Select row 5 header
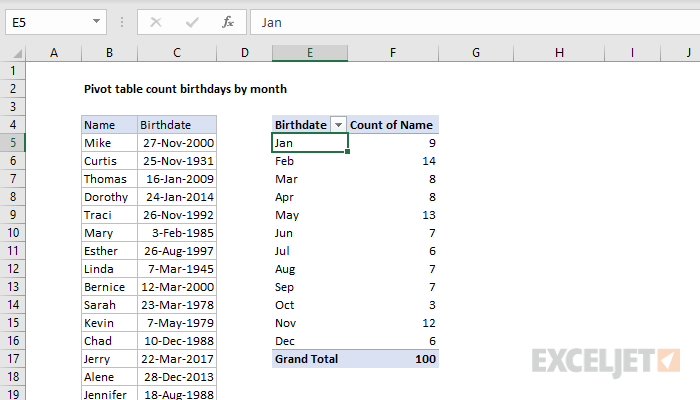 pyautogui.click(x=13, y=143)
